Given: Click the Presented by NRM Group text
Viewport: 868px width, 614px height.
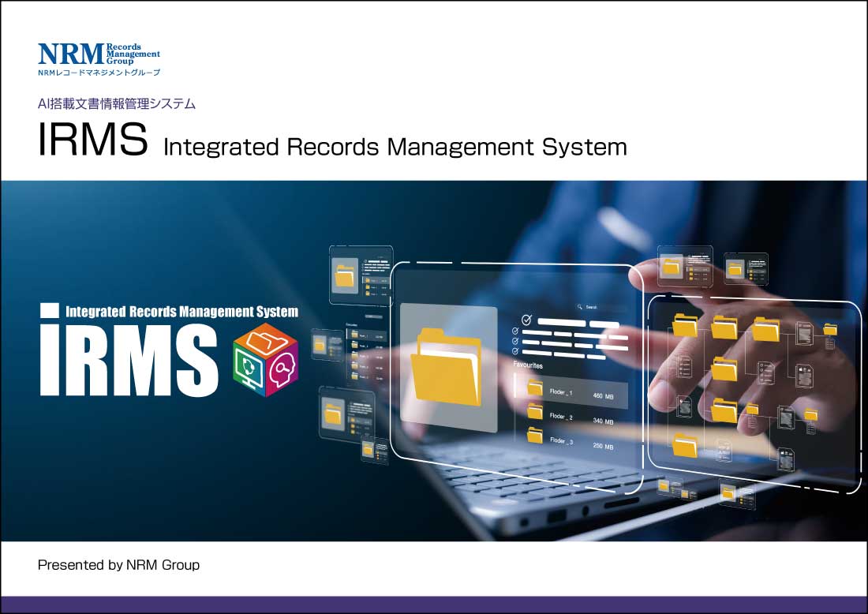Looking at the screenshot, I should [118, 565].
